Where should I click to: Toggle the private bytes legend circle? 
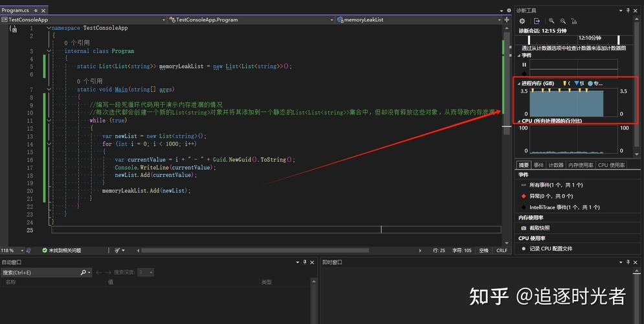point(590,83)
